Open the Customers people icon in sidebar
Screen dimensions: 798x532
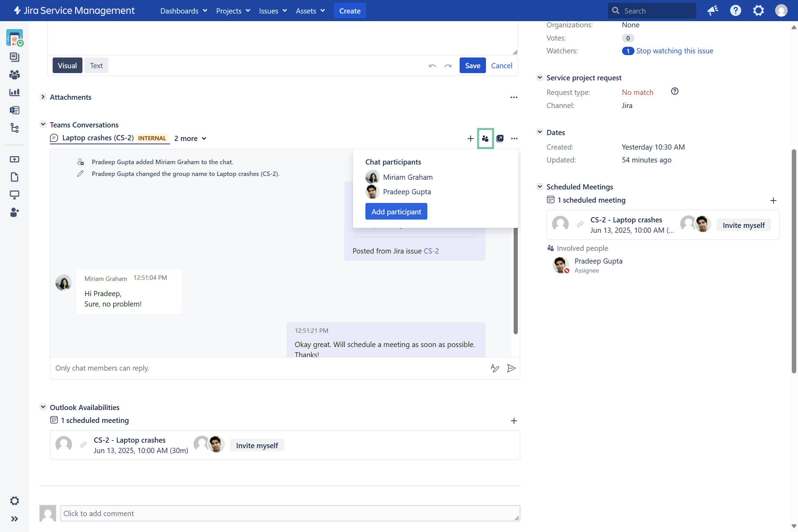point(14,74)
